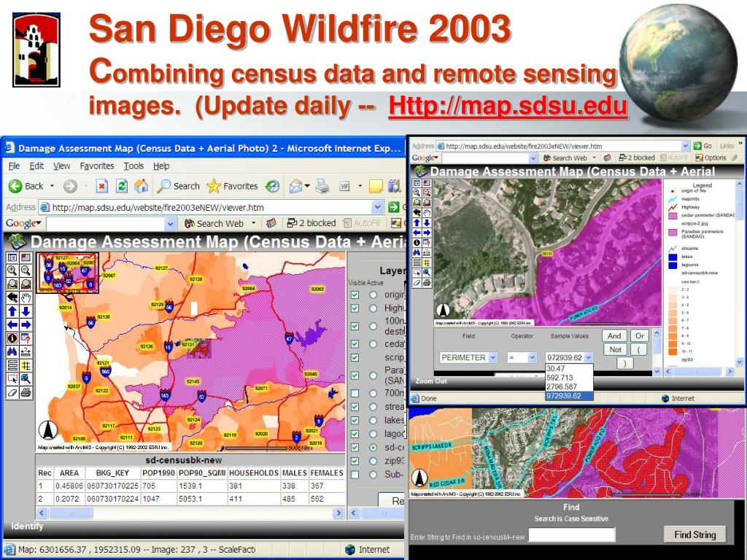747x560 pixels.
Task: Click Buffer grid icon in left toolbar
Action: (x=26, y=365)
